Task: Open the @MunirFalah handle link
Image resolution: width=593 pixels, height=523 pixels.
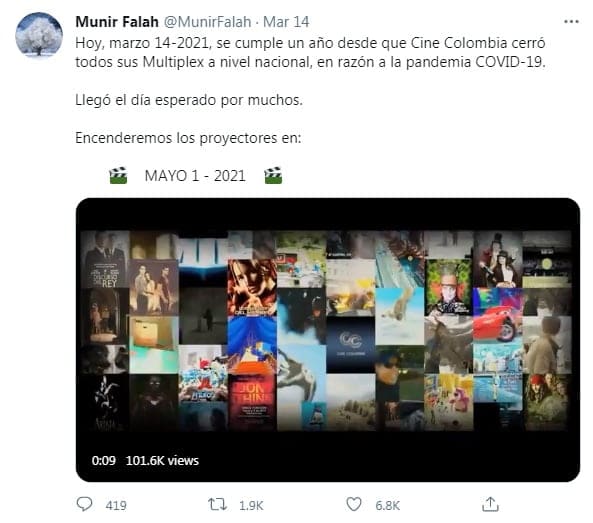Action: (x=207, y=22)
